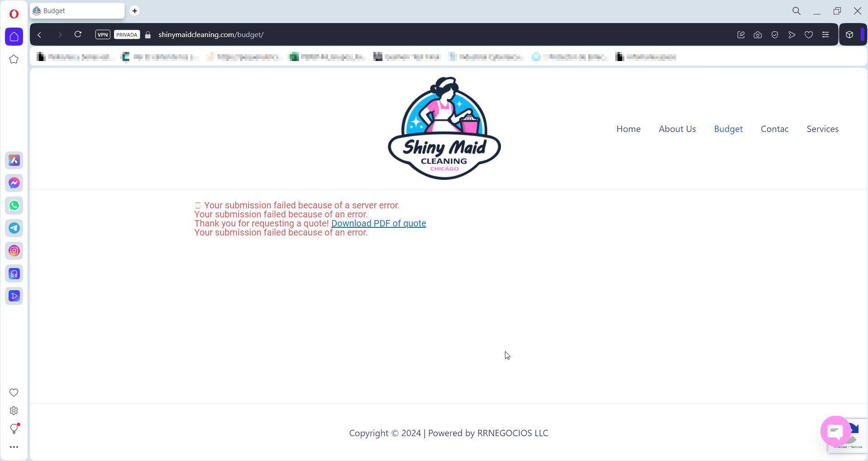The width and height of the screenshot is (868, 461).
Task: Click the address bar URL
Action: click(x=211, y=35)
